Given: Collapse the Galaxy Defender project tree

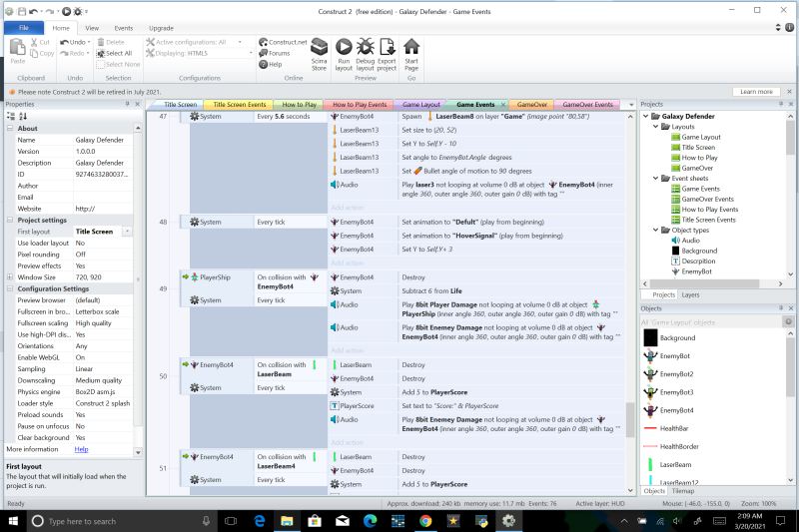Looking at the screenshot, I should (x=646, y=116).
